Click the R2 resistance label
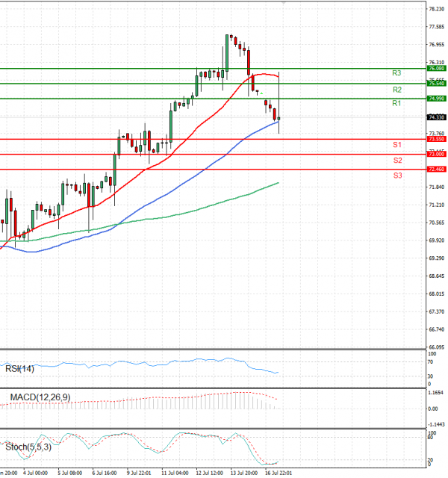 pyautogui.click(x=397, y=90)
